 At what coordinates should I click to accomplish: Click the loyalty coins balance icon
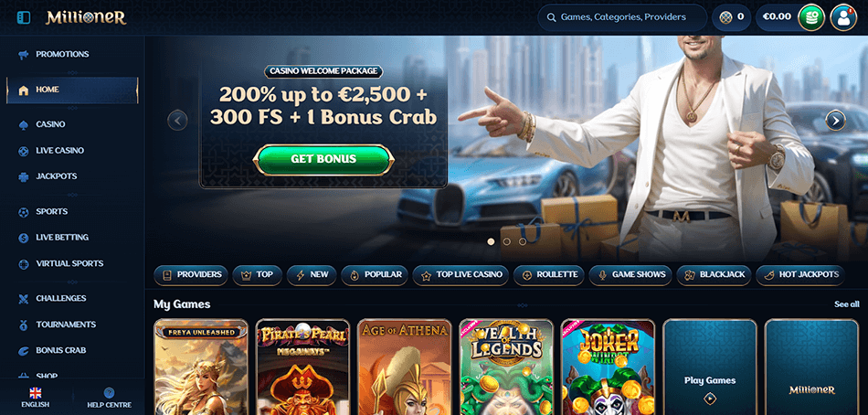pos(725,17)
